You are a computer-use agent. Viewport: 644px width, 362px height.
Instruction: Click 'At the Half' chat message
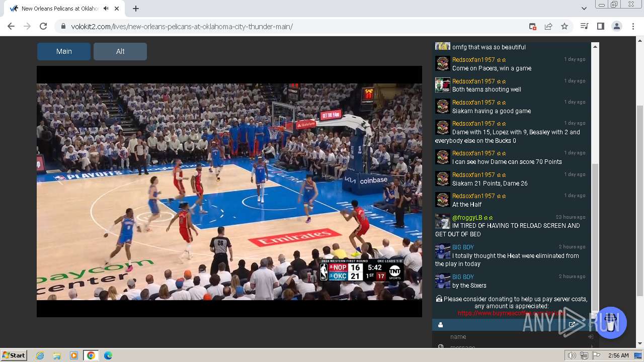(467, 205)
